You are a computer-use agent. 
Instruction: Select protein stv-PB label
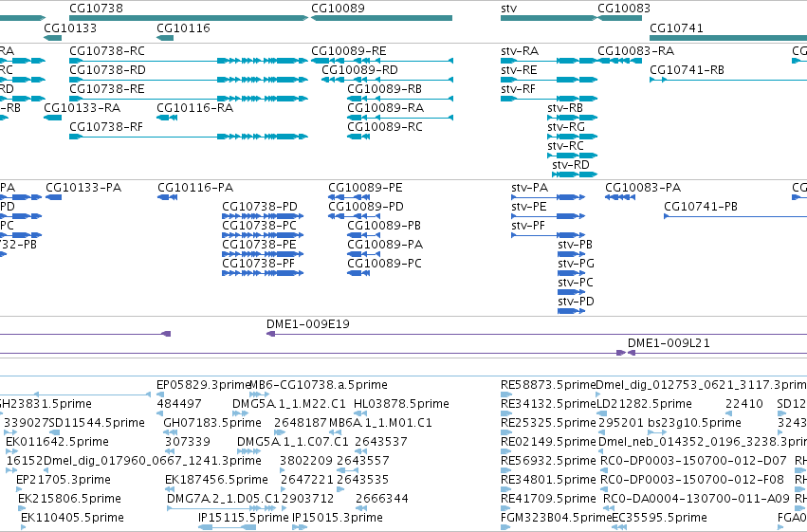pos(575,244)
